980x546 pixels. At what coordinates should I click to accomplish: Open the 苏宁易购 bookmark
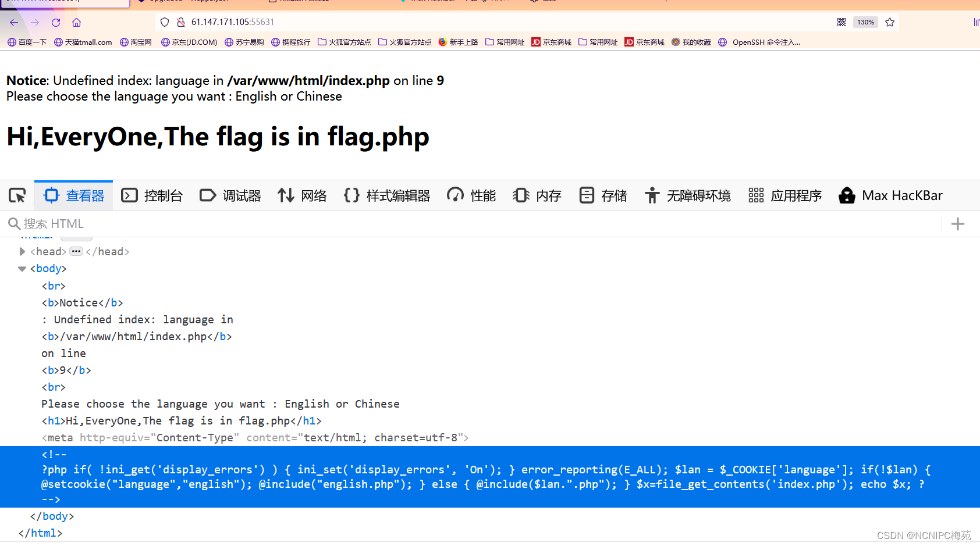pyautogui.click(x=244, y=42)
